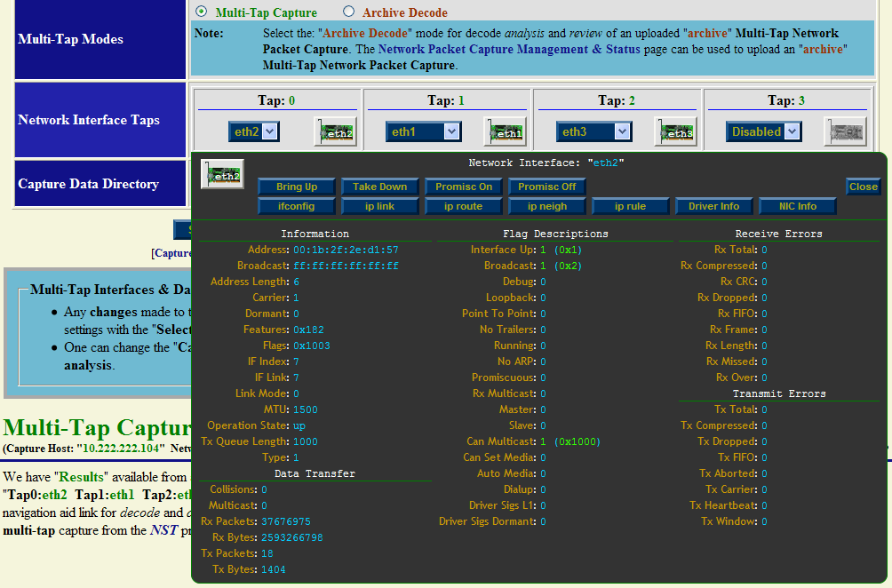Screen dimensions: 892x588
Task: Click the Features value 0x182
Action: point(308,330)
